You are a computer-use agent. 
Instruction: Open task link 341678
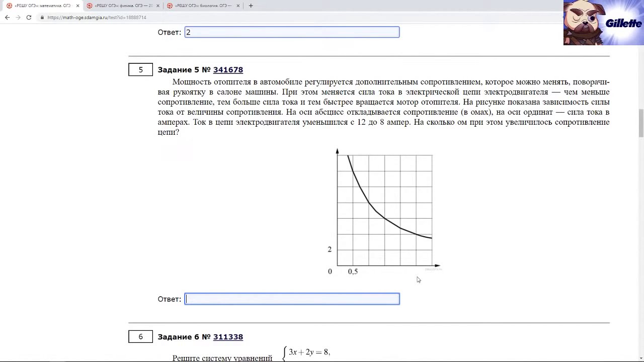(228, 70)
